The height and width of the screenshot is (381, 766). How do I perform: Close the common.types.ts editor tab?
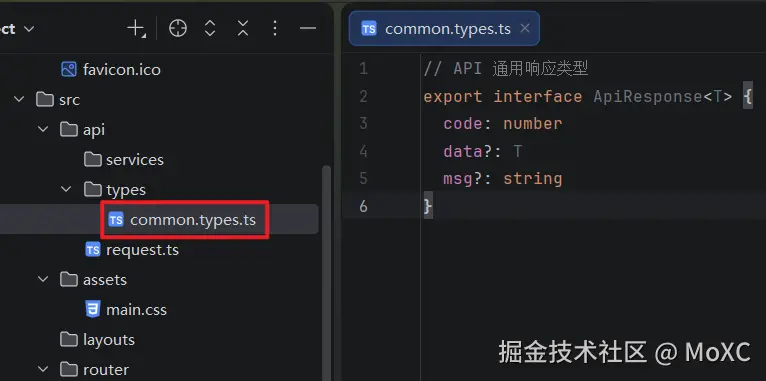pyautogui.click(x=525, y=28)
